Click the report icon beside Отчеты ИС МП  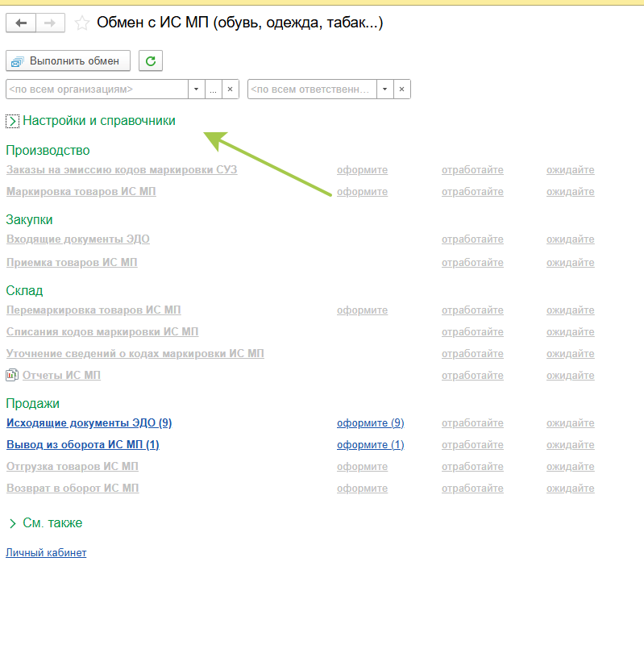click(x=12, y=375)
